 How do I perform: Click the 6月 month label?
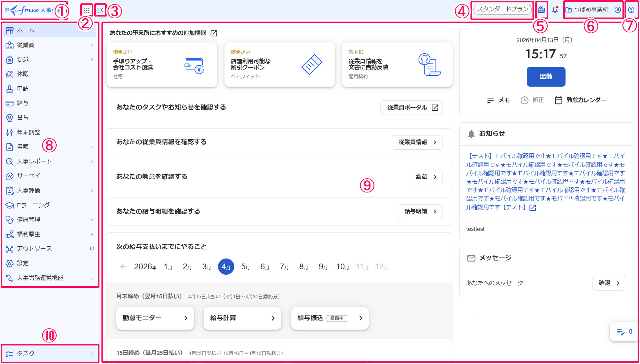coord(265,267)
